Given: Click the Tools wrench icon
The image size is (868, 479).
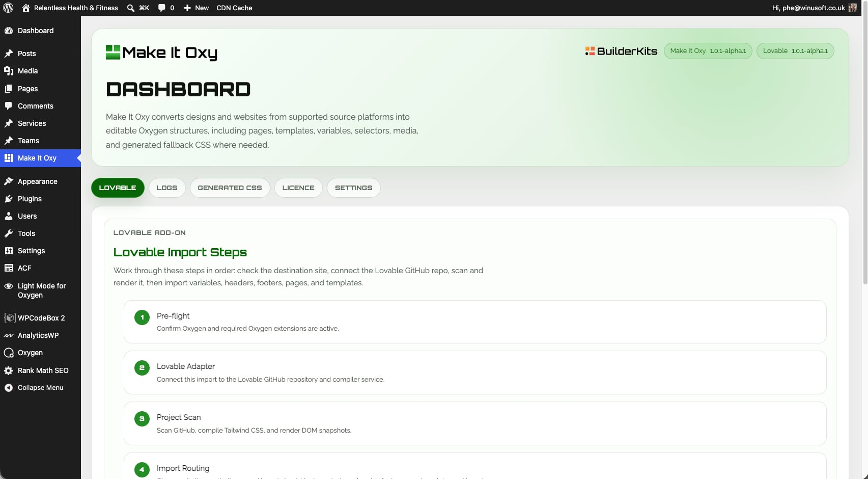Looking at the screenshot, I should pyautogui.click(x=9, y=233).
